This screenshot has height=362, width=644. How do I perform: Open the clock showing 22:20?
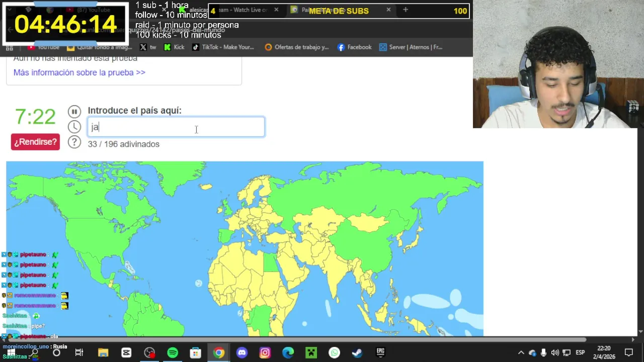(604, 352)
